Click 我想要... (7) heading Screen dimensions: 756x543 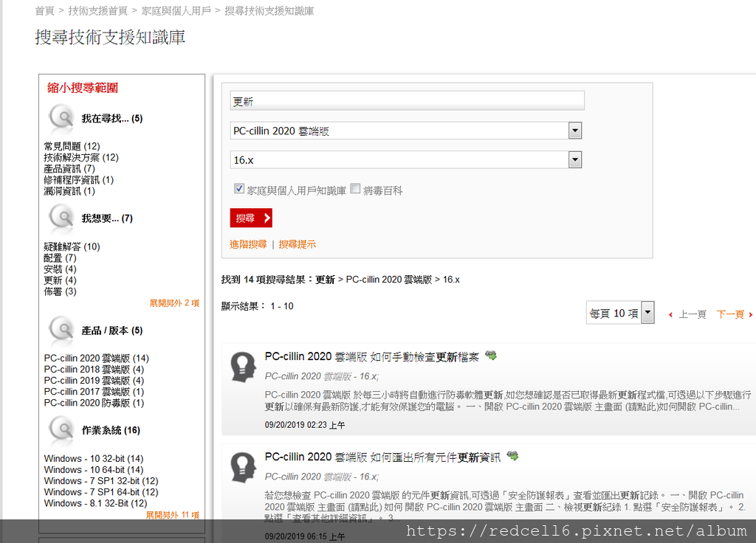107,218
